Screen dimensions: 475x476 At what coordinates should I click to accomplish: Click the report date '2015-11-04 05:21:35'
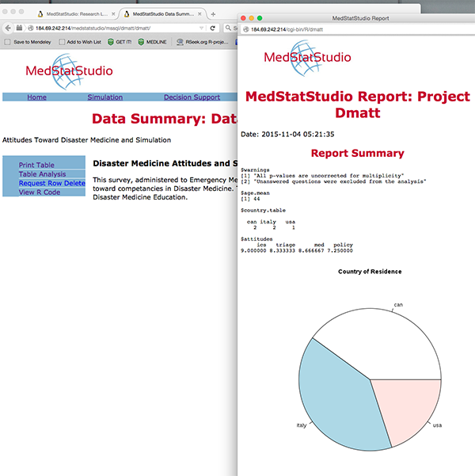[x=298, y=134]
